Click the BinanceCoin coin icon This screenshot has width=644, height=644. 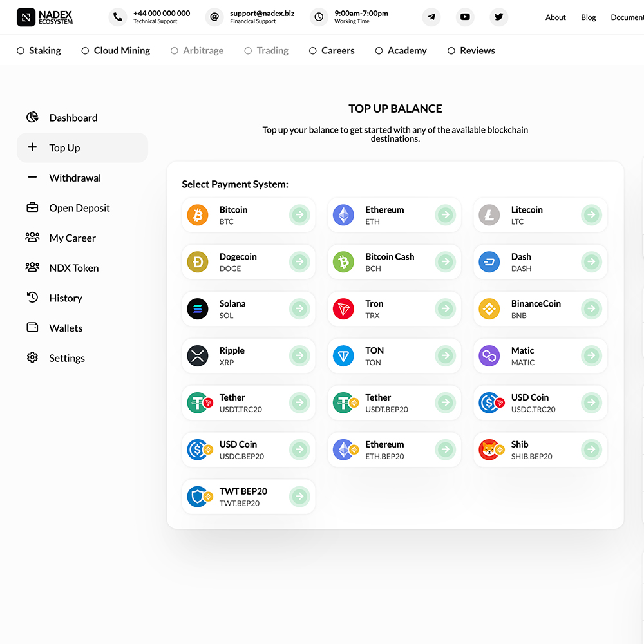click(489, 309)
